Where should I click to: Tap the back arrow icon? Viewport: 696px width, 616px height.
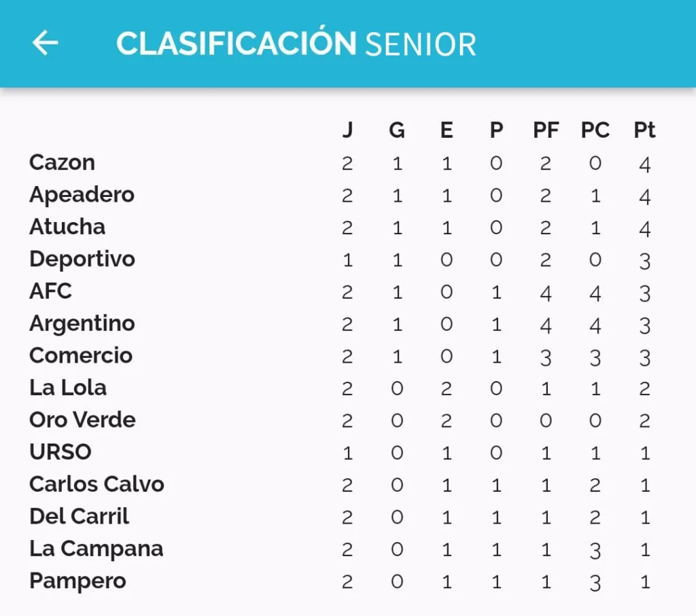pyautogui.click(x=46, y=43)
